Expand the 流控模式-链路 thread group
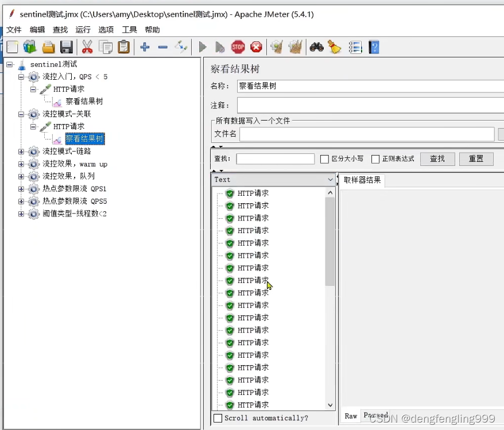The width and height of the screenshot is (504, 430). (21, 152)
